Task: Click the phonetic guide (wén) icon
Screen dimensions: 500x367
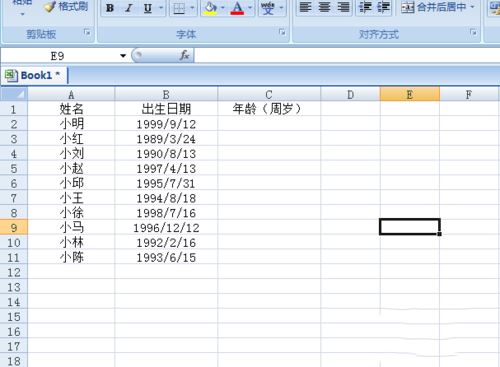Action: coord(268,8)
